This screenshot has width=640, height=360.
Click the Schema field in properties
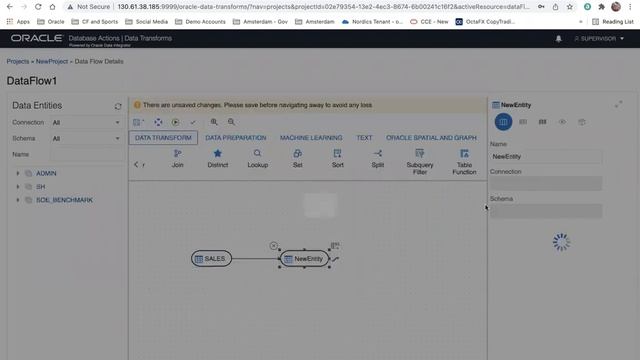[x=546, y=211]
